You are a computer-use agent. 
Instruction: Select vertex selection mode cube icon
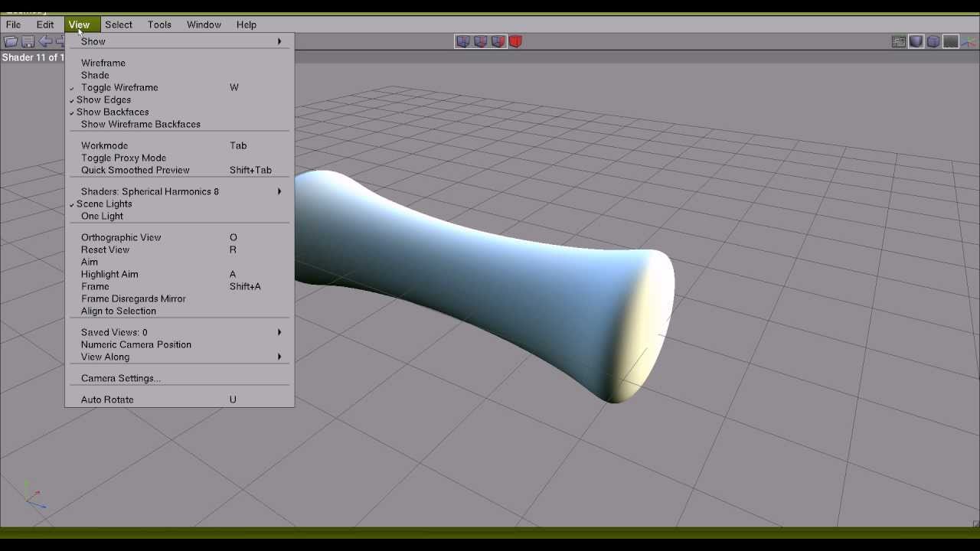click(x=462, y=41)
